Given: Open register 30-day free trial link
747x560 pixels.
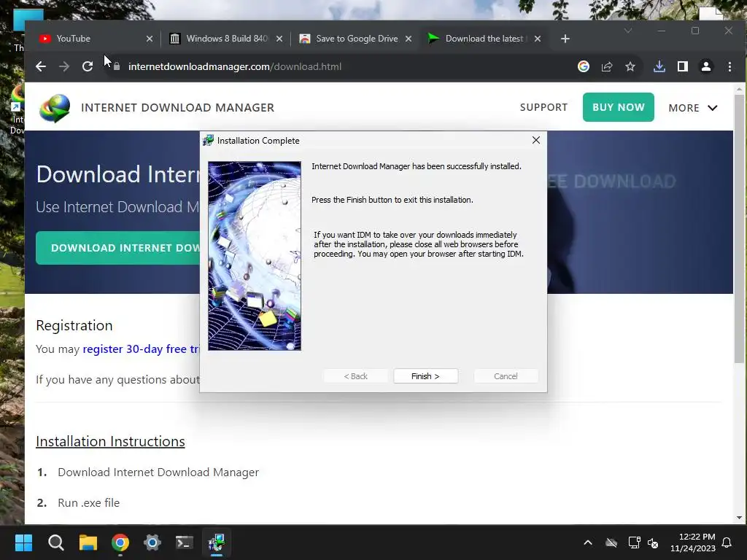Looking at the screenshot, I should (141, 349).
